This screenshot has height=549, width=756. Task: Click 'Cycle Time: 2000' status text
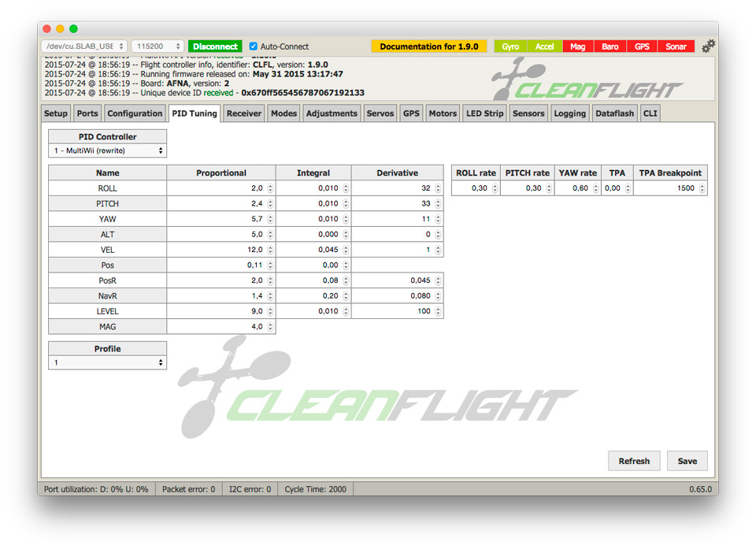[x=315, y=489]
